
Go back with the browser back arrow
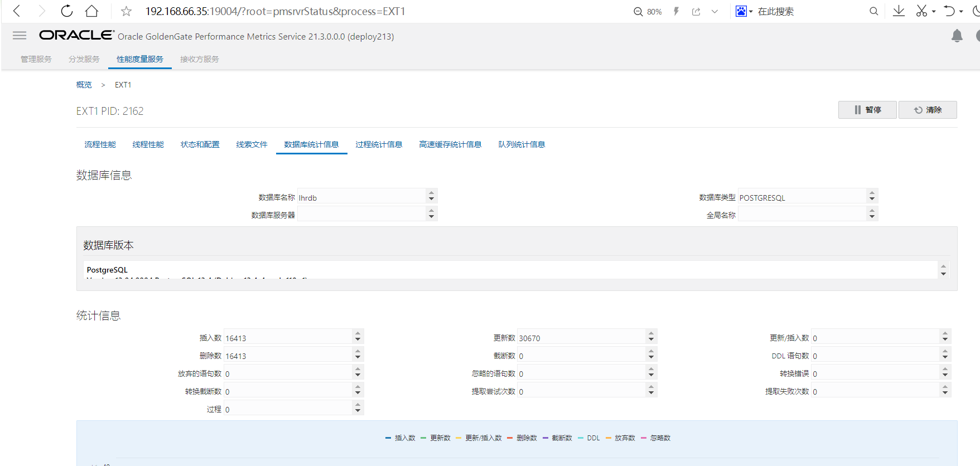(17, 11)
